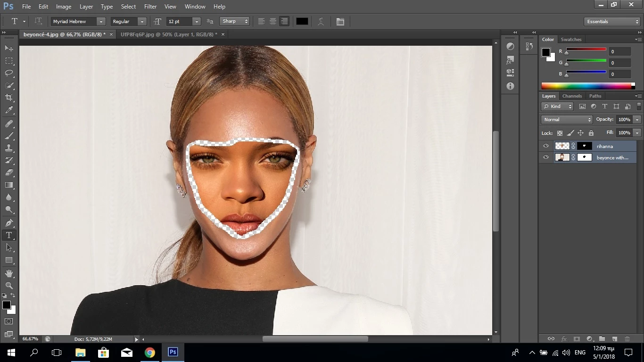Click Link layers icon at panel bottom

(x=551, y=339)
